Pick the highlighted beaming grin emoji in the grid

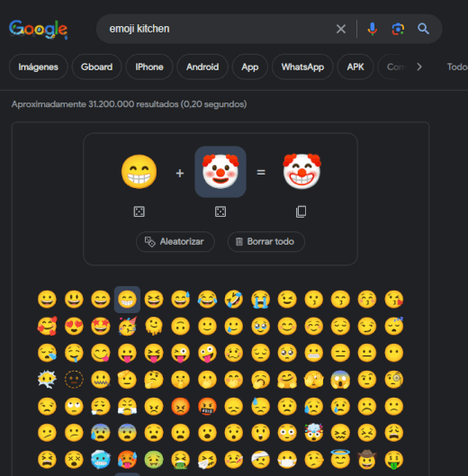(x=127, y=300)
